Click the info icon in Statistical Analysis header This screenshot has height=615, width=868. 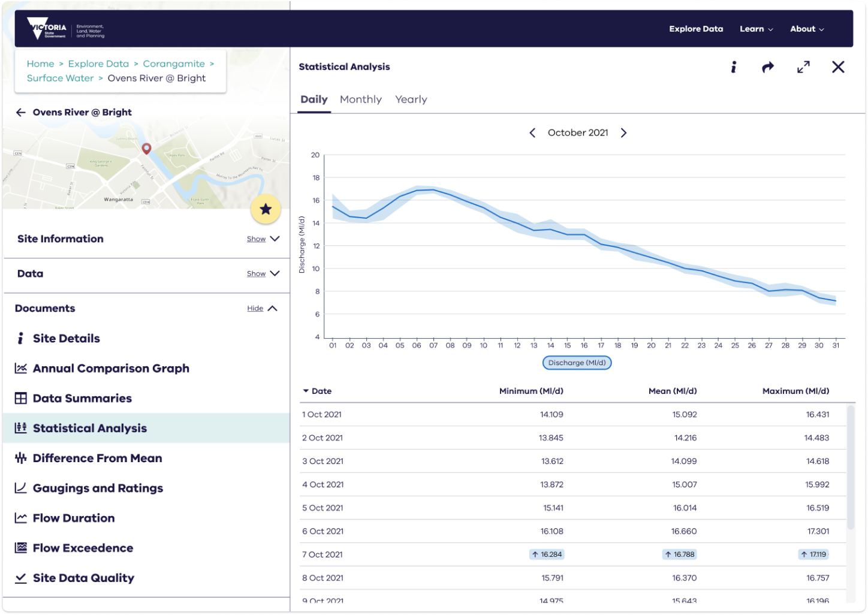[x=733, y=67]
